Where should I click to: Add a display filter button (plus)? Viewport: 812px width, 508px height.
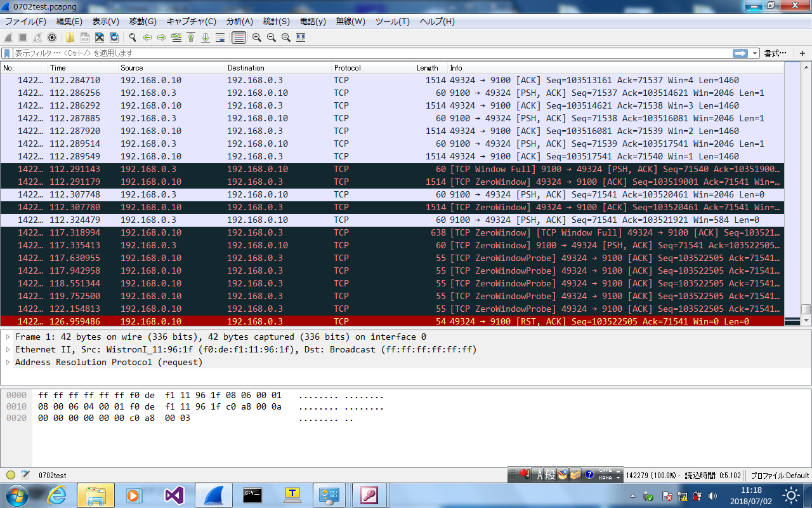[802, 53]
